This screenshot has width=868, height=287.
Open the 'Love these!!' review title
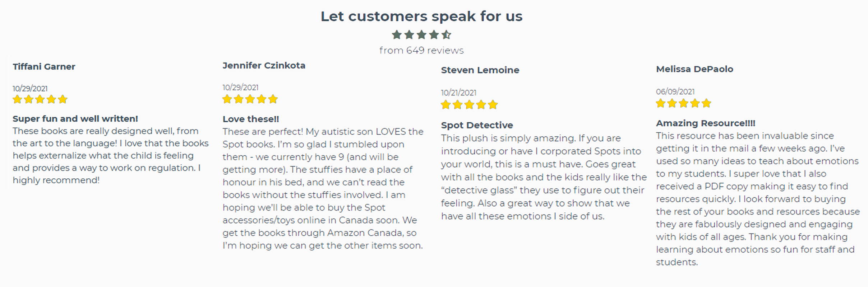[251, 119]
